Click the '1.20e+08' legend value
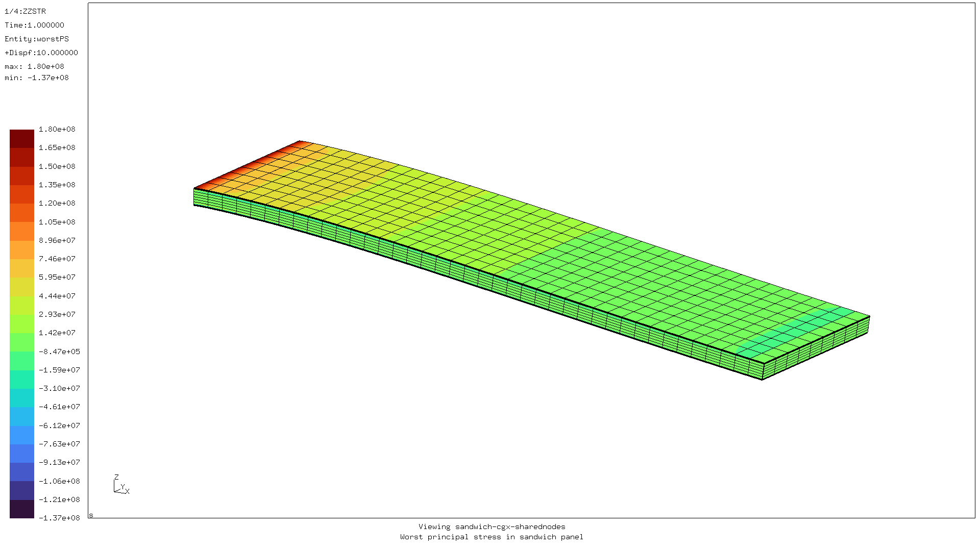Image resolution: width=980 pixels, height=551 pixels. click(x=57, y=203)
